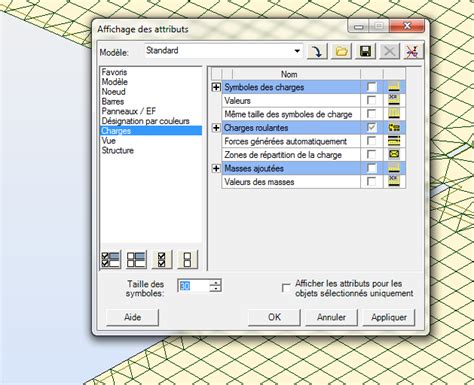Click the Valeurs row text
The image size is (474, 385).
pyautogui.click(x=237, y=101)
